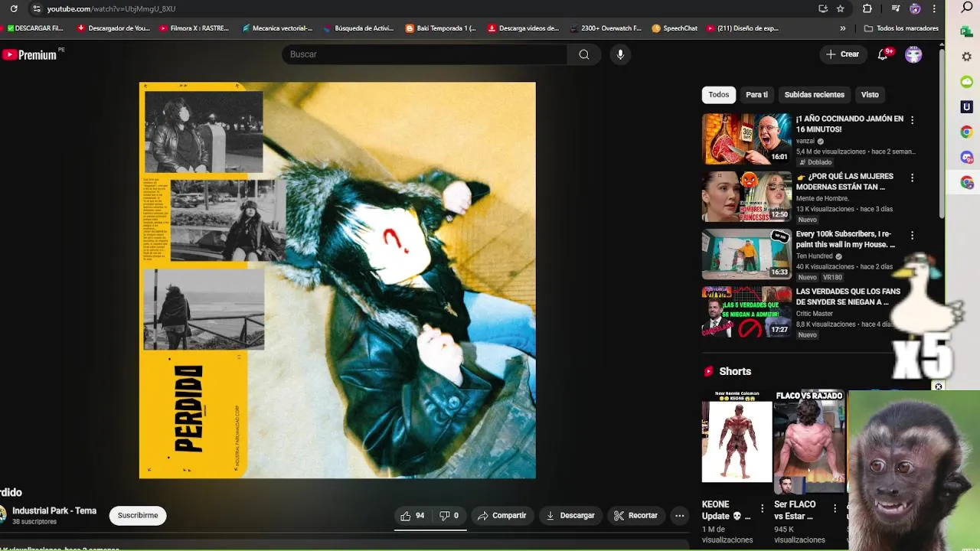Open Mecanica vectorial bookmark
This screenshot has width=980, height=551.
coord(277,28)
